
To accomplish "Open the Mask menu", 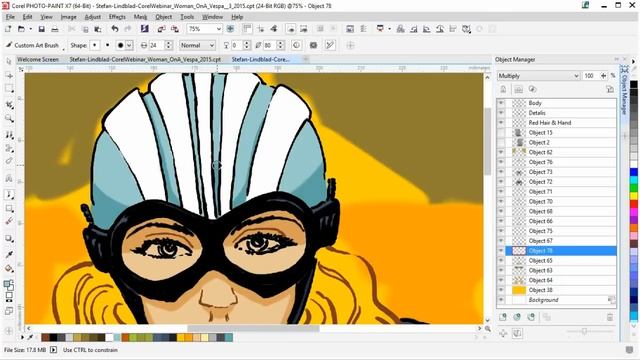I will tap(140, 17).
